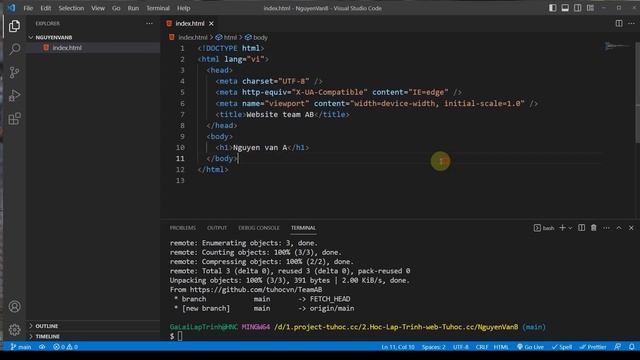Close the index.html editor tab

point(211,24)
